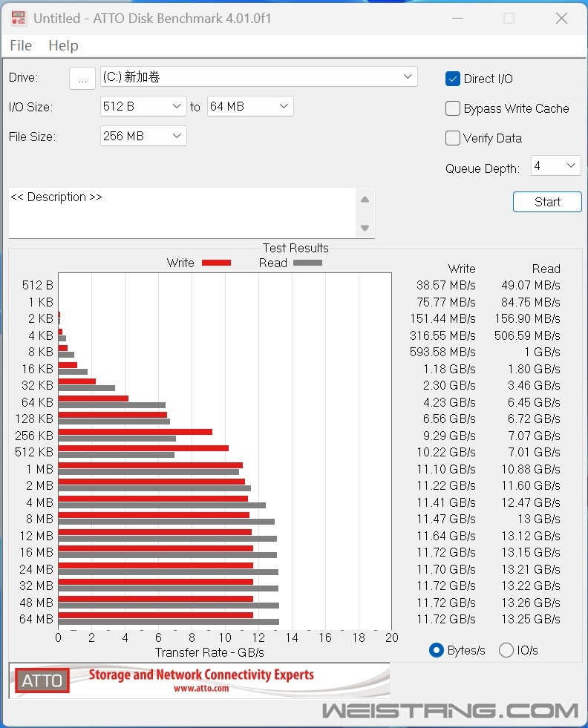Open the Help menu
The width and height of the screenshot is (588, 728).
(x=63, y=46)
